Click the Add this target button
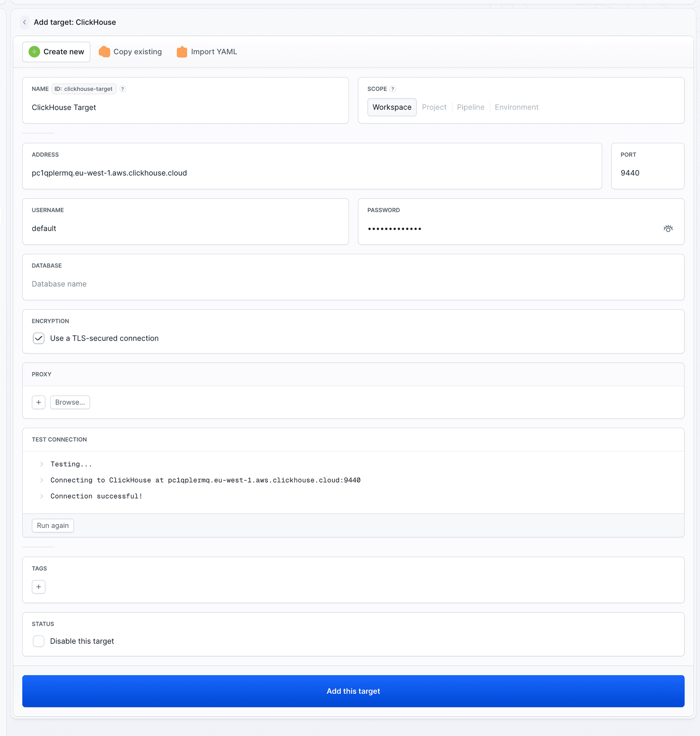Viewport: 700px width, 736px height. (x=353, y=691)
